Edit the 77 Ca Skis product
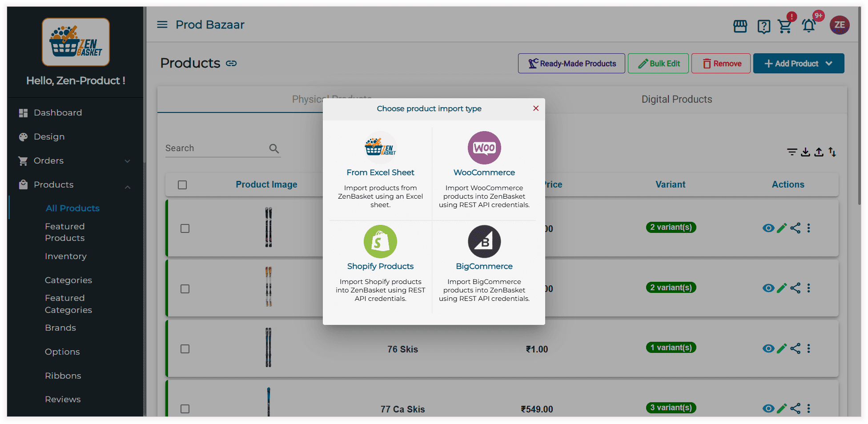Screen dimensions: 868x424 (x=782, y=408)
